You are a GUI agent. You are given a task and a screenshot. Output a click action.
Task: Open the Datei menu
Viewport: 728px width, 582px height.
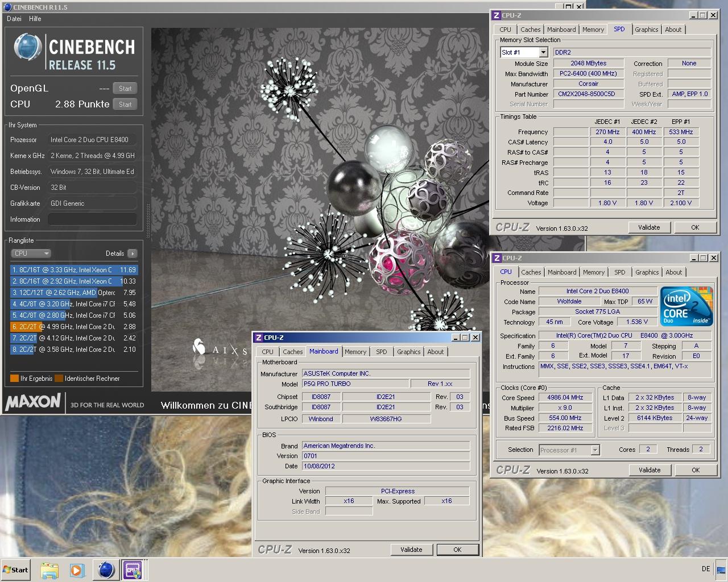click(x=14, y=19)
